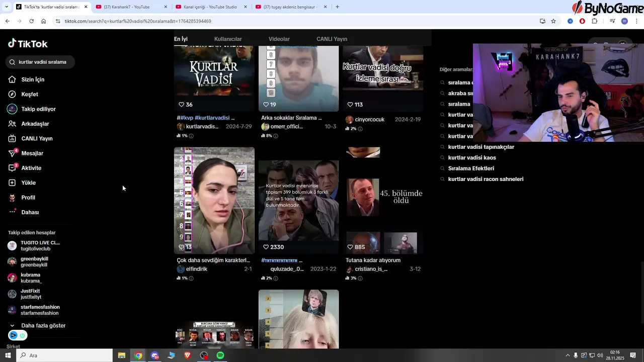This screenshot has height=362, width=644.
Task: Switch to the tugay akdeniz bengisaur tab
Action: (291, 7)
